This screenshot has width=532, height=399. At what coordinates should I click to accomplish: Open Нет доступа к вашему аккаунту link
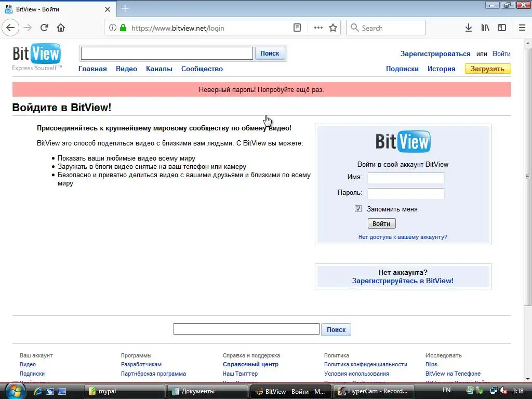click(x=403, y=237)
